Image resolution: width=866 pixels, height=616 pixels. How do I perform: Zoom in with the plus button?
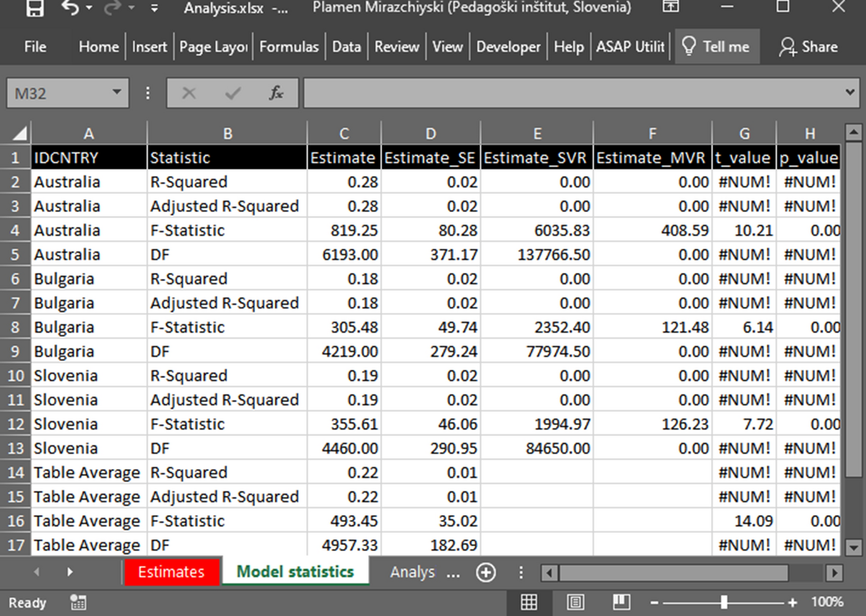793,603
